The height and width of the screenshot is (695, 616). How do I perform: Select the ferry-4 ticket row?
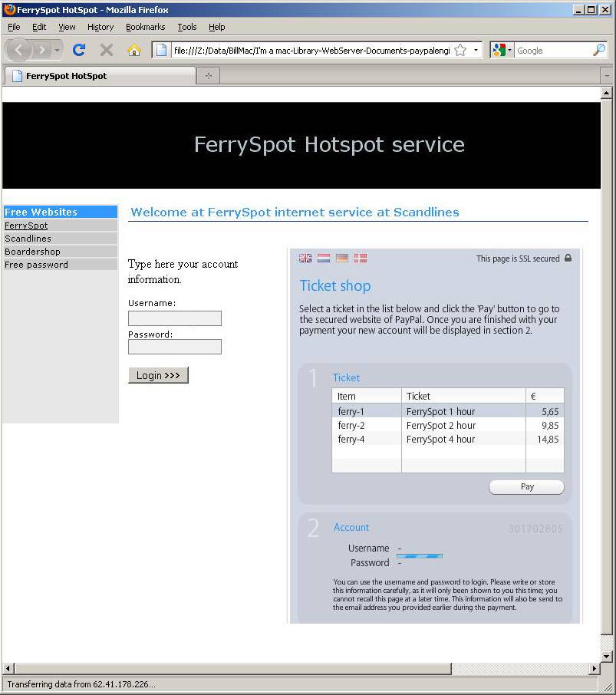point(447,439)
